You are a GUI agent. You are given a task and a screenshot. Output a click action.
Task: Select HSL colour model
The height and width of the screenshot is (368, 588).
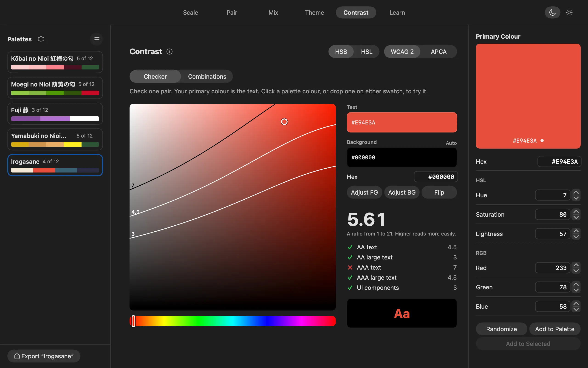click(366, 52)
